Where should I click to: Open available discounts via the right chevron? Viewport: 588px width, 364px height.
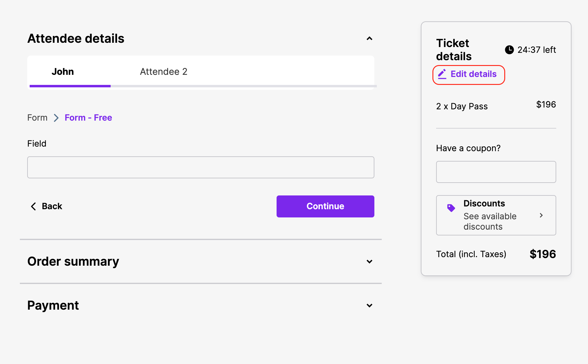click(541, 215)
